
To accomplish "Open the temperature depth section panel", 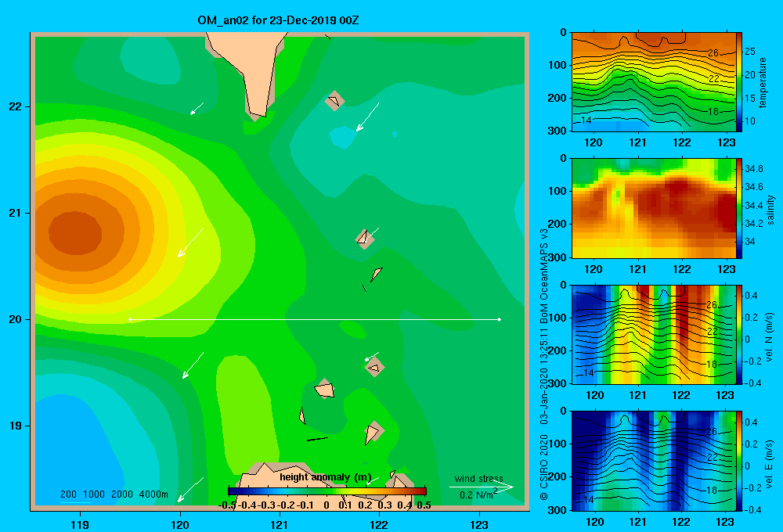I will pos(654,82).
